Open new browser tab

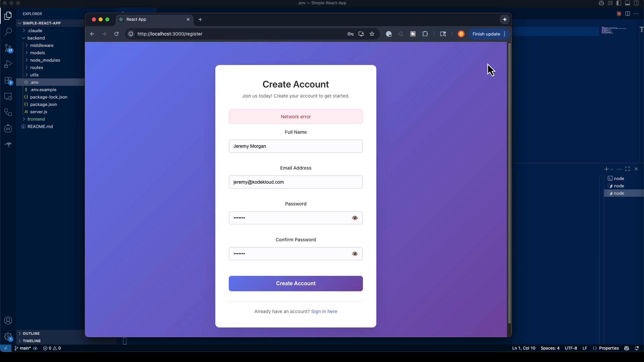click(x=200, y=19)
